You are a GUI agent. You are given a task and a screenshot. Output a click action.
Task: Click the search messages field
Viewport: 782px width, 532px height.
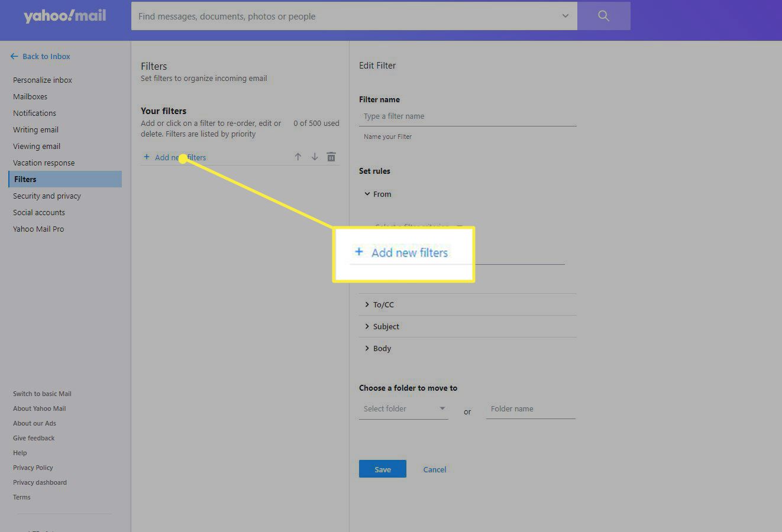(x=346, y=16)
